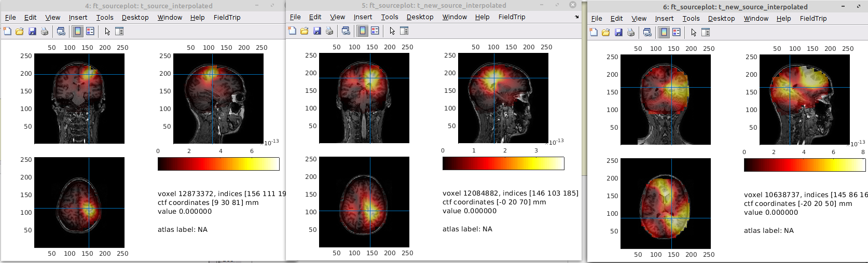Open Desktop menu in figure 5 window
This screenshot has width=868, height=263.
tap(420, 17)
